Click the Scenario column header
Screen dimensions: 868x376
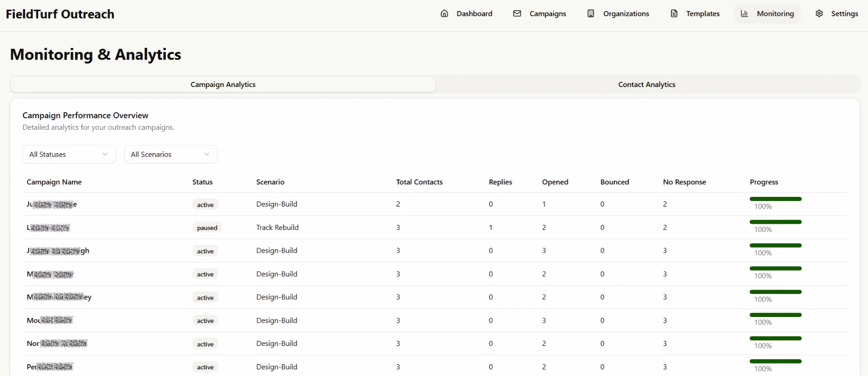(270, 182)
